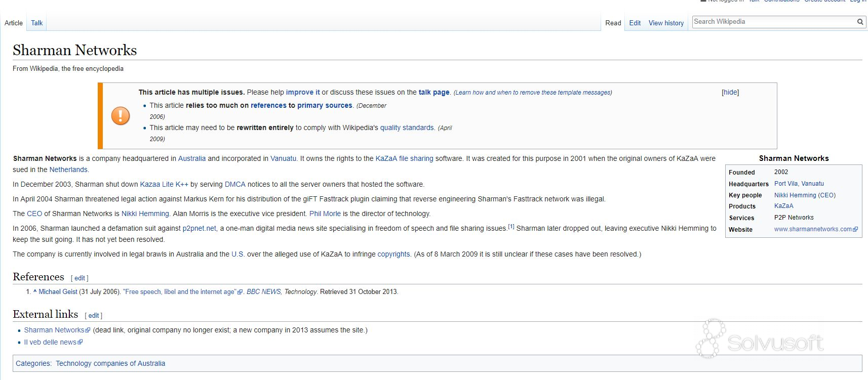Image resolution: width=868 pixels, height=380 pixels.
Task: Click the CEO link in the infobox
Action: (827, 195)
